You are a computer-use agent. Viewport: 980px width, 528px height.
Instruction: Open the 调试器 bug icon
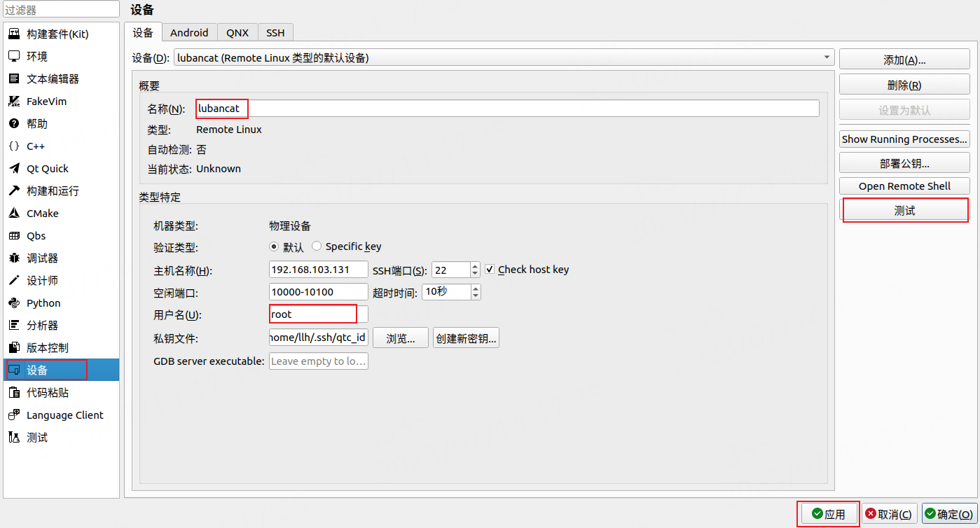[x=13, y=258]
